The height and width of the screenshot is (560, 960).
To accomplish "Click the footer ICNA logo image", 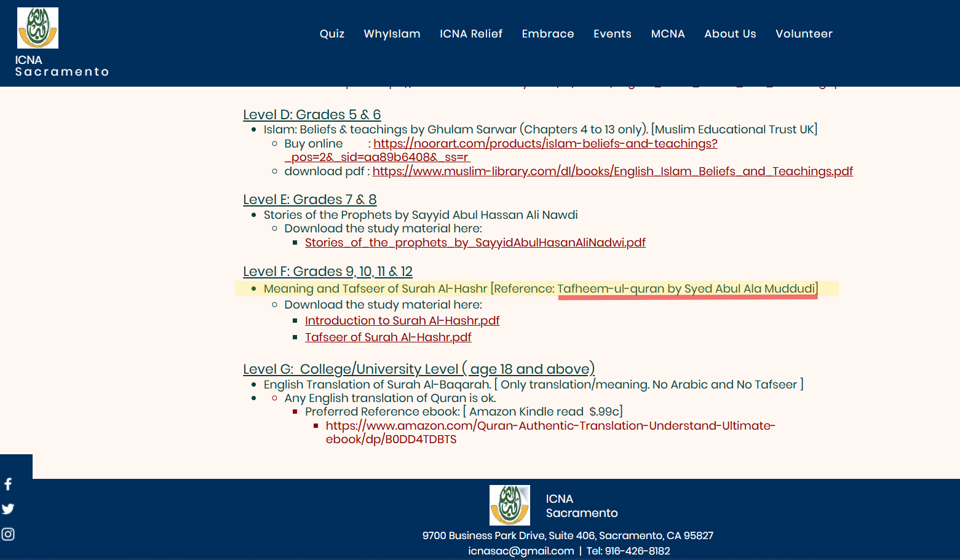I will tap(510, 505).
